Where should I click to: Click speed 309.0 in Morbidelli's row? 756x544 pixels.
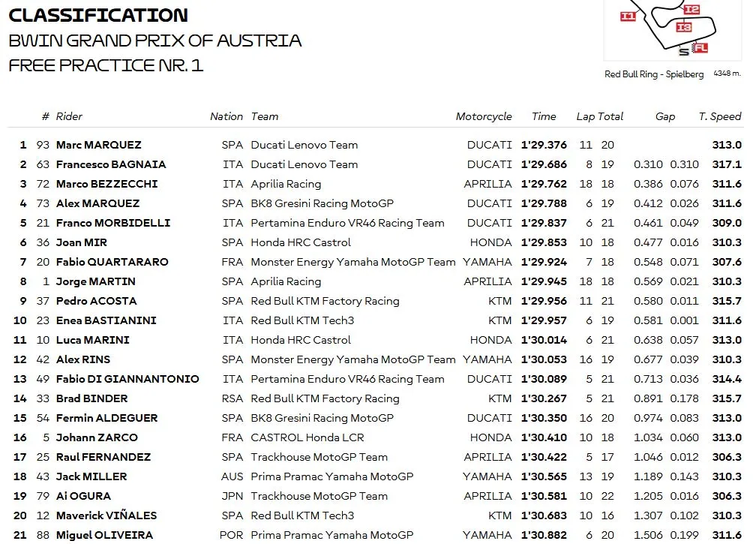pyautogui.click(x=727, y=223)
